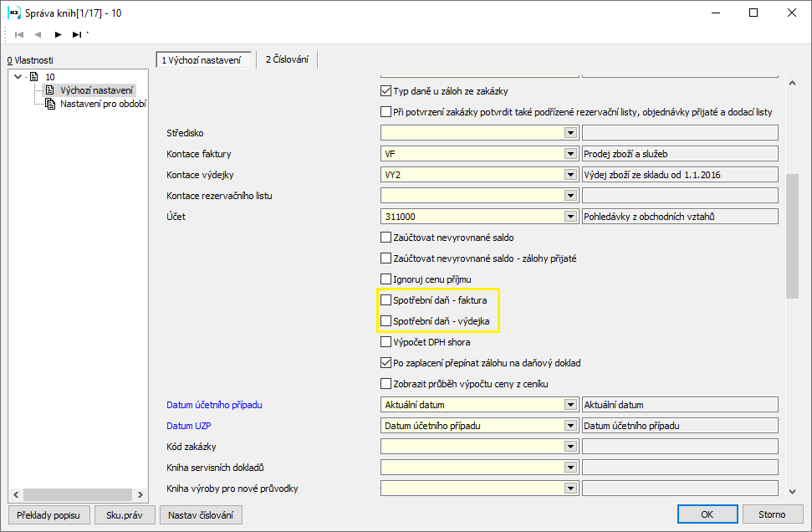Click the vertical scrollbar thumb
The width and height of the screenshot is (812, 532).
pos(792,236)
